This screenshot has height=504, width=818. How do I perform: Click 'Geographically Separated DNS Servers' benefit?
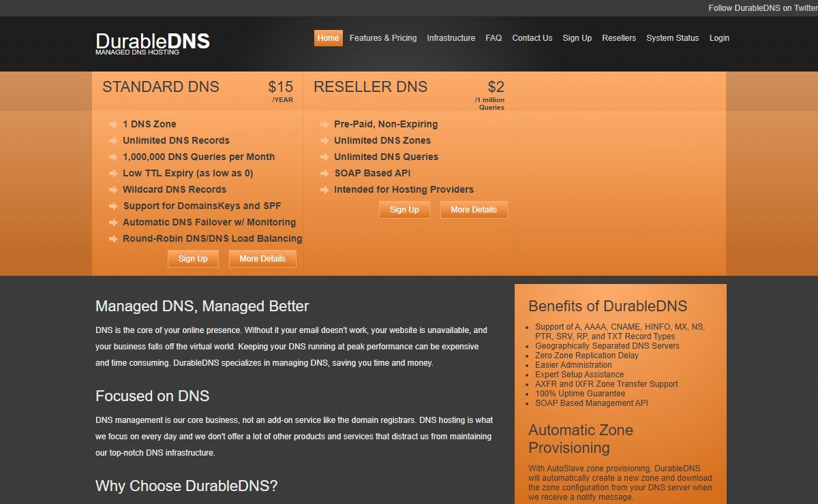tap(607, 346)
